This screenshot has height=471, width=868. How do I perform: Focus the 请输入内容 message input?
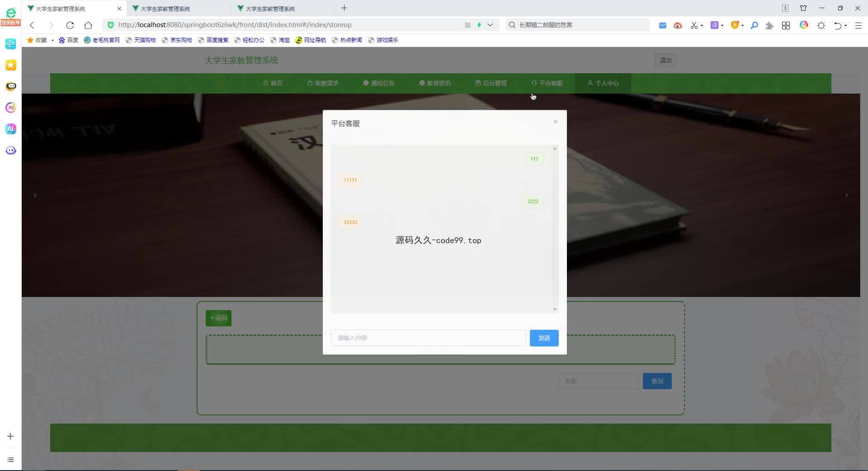(x=428, y=338)
